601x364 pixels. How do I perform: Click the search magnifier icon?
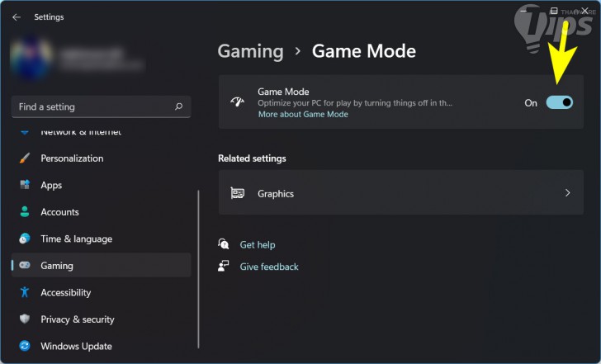178,106
